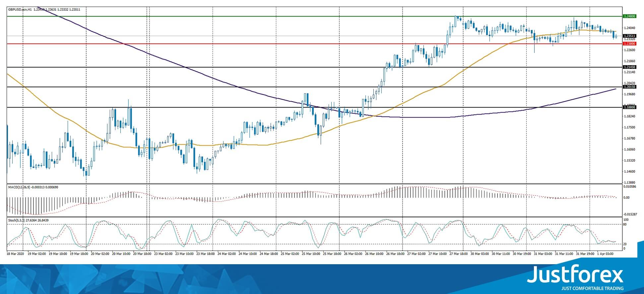Click the 20 Mar 18:00 time label

[143, 254]
